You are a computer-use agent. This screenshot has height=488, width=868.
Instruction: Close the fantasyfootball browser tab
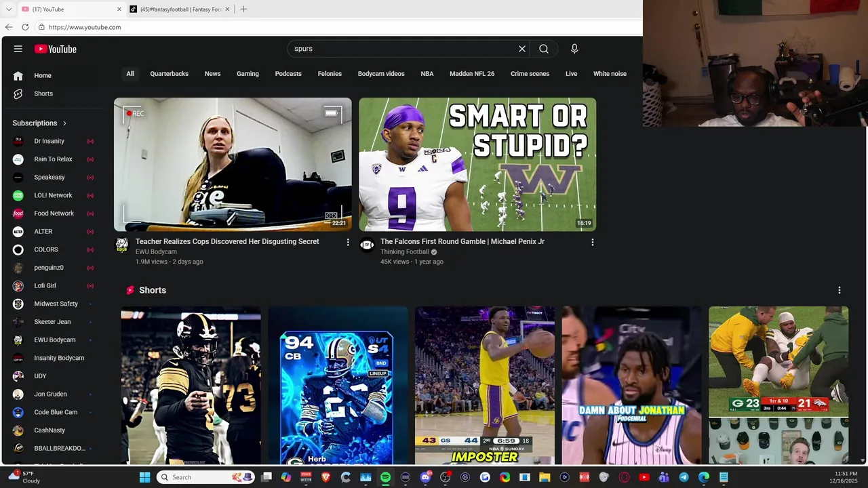pyautogui.click(x=227, y=9)
